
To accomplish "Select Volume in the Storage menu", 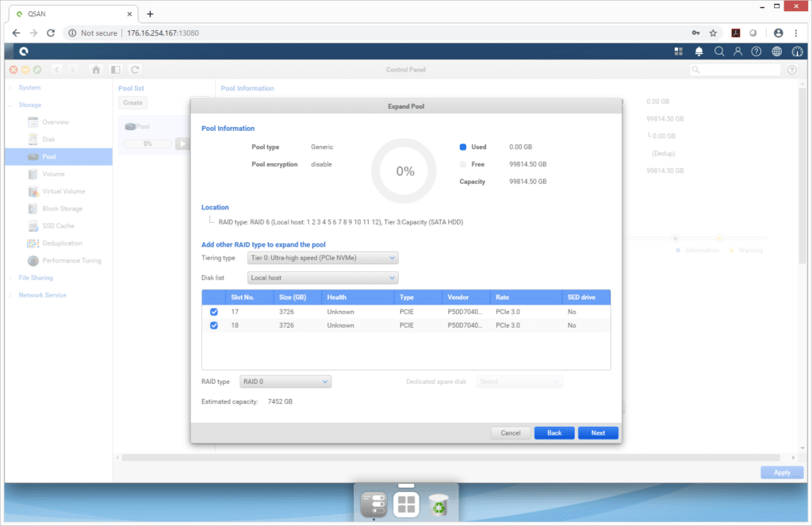I will pos(53,174).
